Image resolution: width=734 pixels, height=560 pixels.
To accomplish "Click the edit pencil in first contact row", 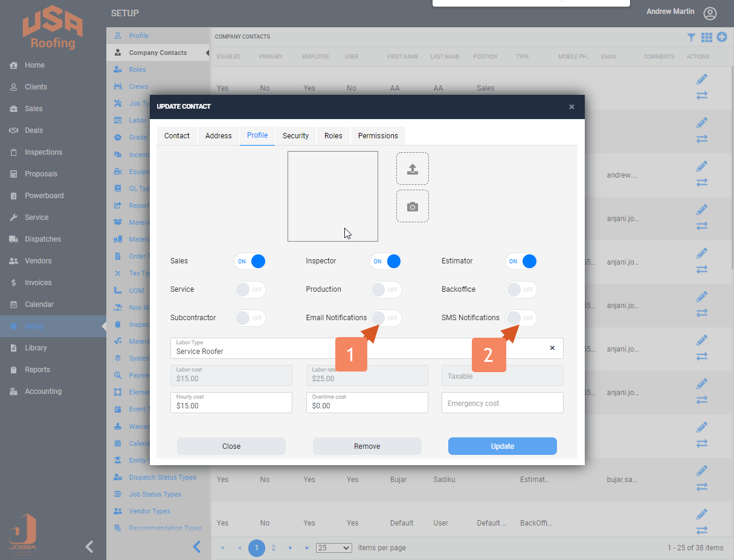I will (701, 79).
